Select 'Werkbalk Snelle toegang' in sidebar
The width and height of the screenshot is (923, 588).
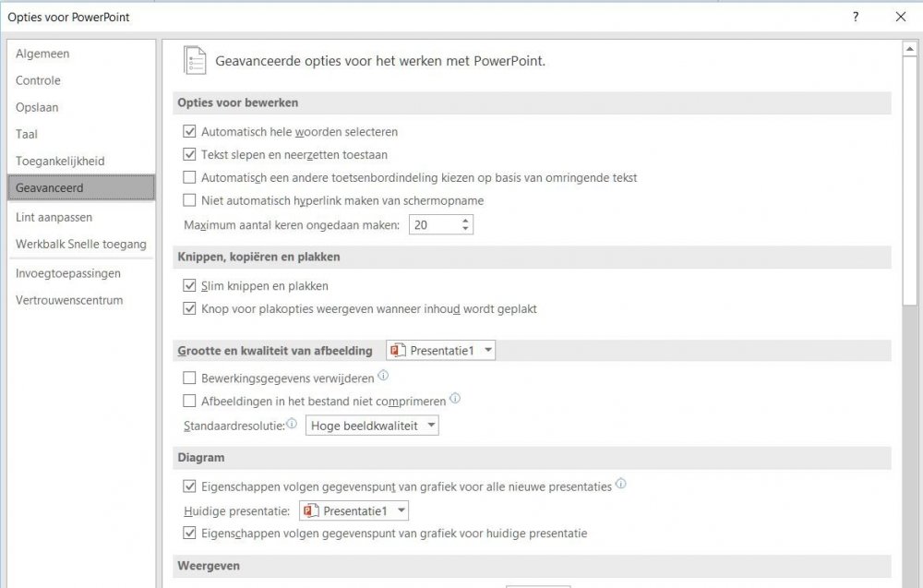coord(81,244)
